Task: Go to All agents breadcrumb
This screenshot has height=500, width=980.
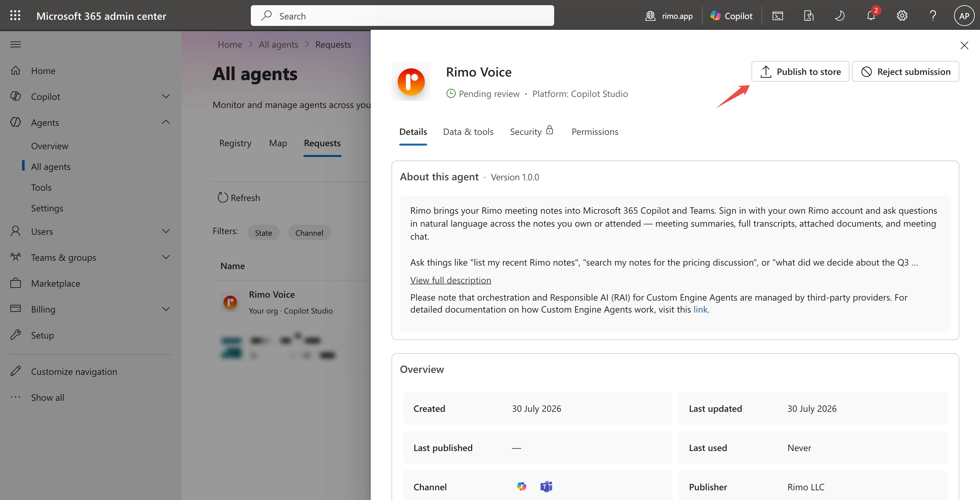Action: [x=278, y=44]
